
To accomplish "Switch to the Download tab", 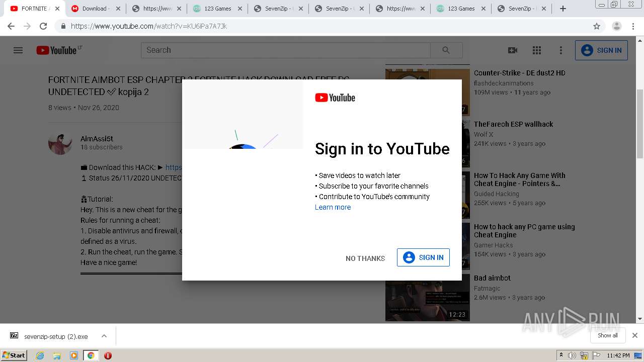I will point(96,9).
